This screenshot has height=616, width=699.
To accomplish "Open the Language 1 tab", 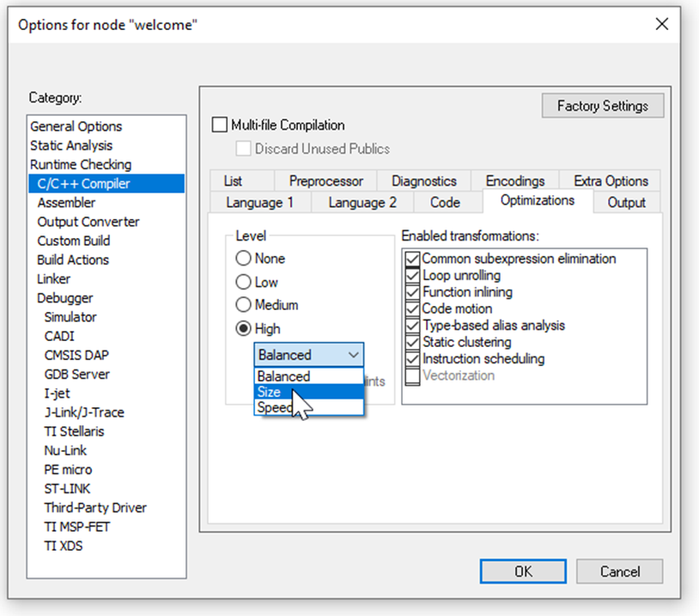I will point(259,203).
